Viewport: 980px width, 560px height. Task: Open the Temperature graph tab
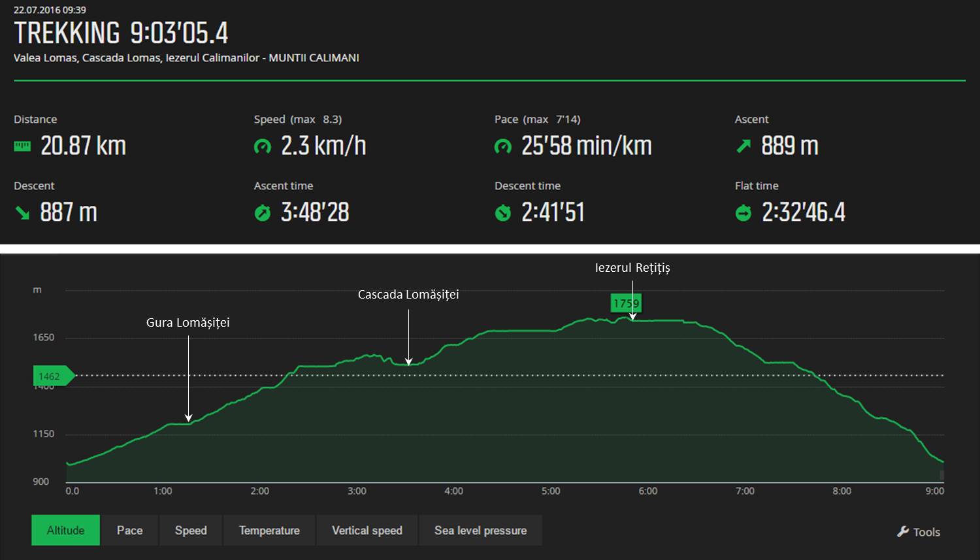click(x=269, y=531)
